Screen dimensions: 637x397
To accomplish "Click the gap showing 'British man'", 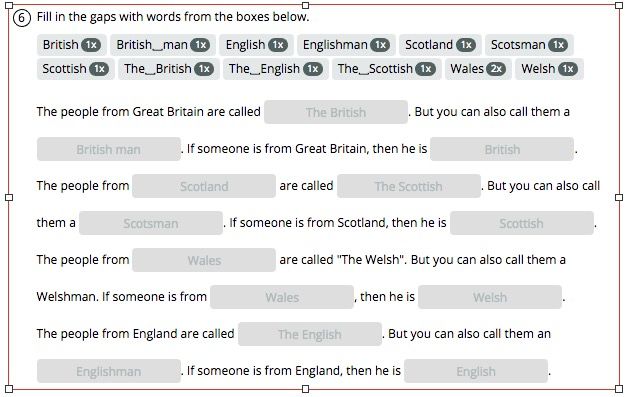I will 108,149.
